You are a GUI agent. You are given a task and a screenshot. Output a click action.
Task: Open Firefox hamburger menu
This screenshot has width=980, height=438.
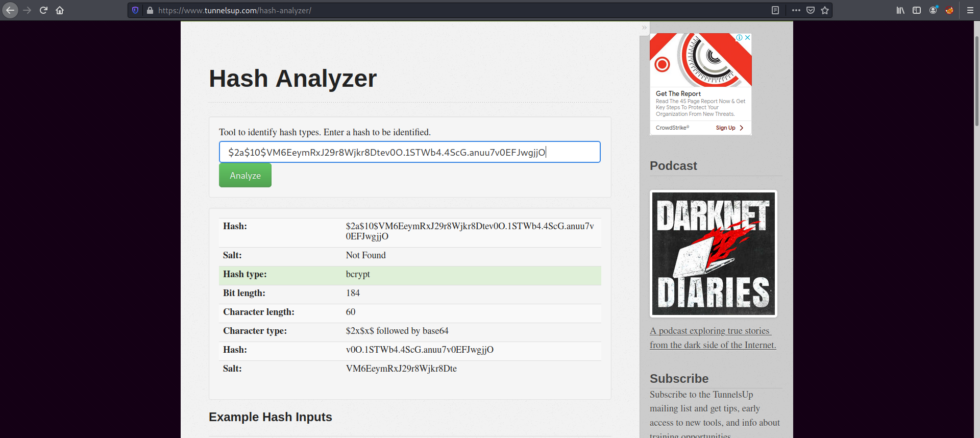(970, 10)
